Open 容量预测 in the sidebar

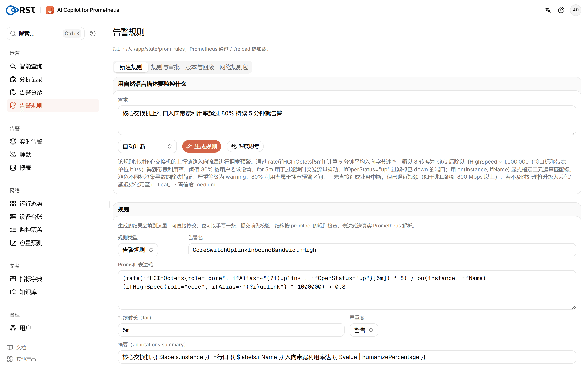point(53,243)
